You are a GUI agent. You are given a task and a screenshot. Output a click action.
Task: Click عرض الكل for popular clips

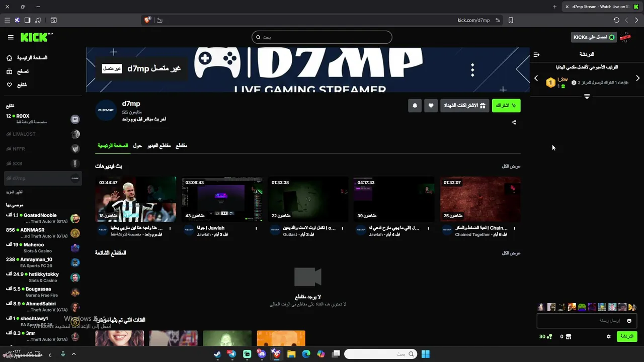(511, 253)
